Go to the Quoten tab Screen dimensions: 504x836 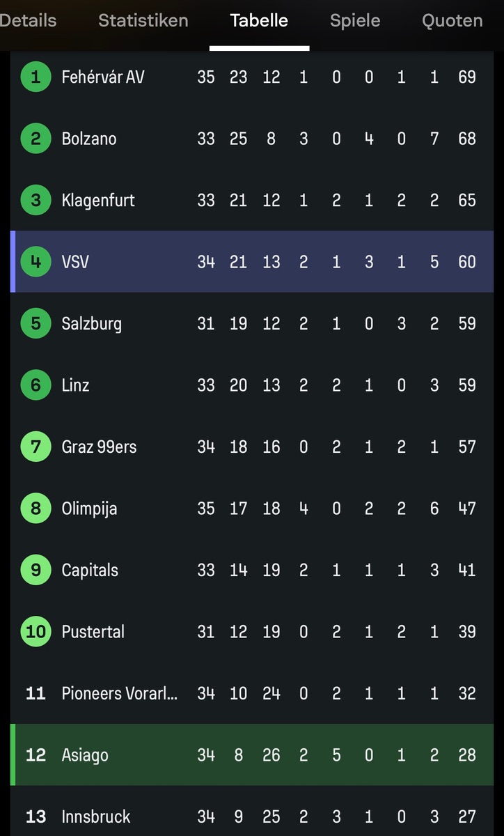(452, 21)
